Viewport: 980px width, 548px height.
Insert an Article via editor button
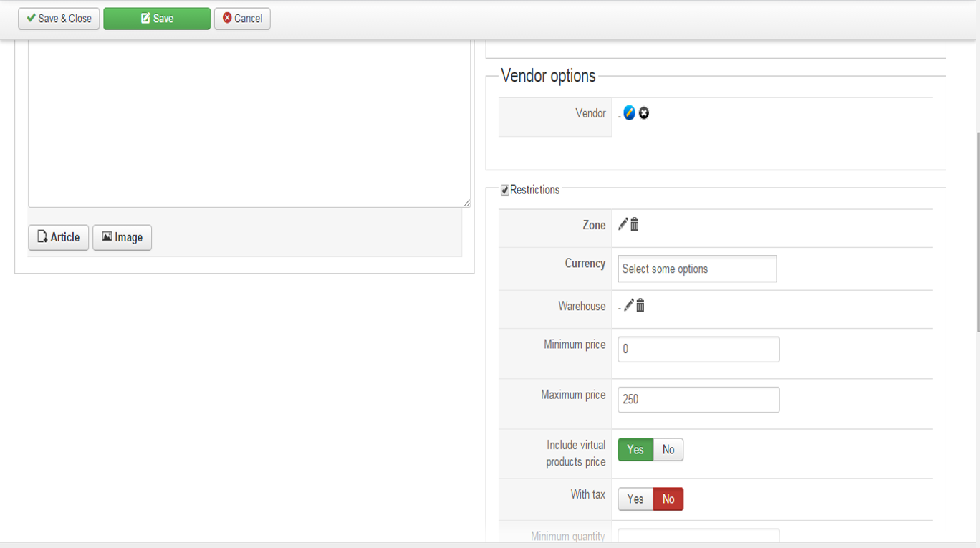(59, 237)
